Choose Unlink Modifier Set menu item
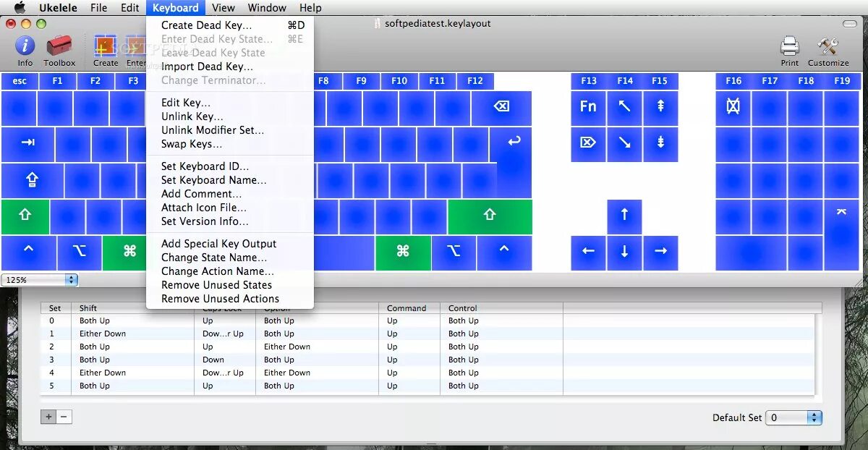Screen dimensions: 868x450 pyautogui.click(x=230, y=130)
